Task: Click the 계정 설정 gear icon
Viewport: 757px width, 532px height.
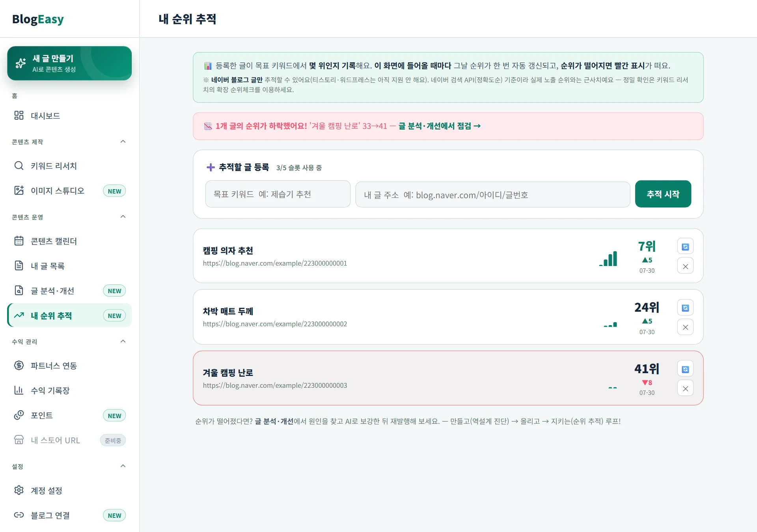Action: (x=19, y=490)
